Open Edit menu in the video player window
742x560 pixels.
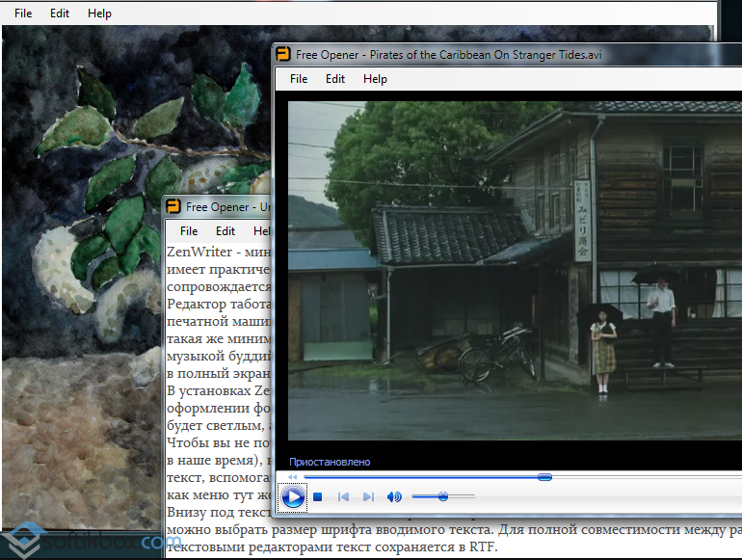[x=335, y=79]
